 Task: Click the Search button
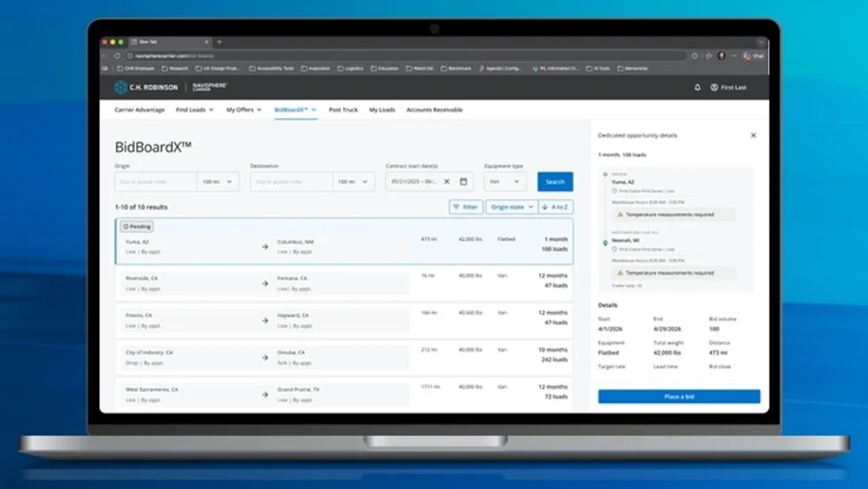click(x=554, y=182)
